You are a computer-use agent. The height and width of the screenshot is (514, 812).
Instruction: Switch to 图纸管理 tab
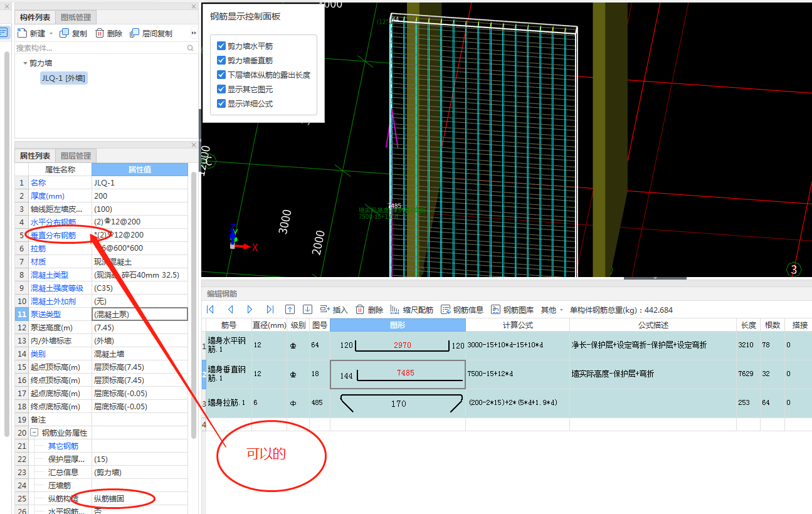[76, 18]
